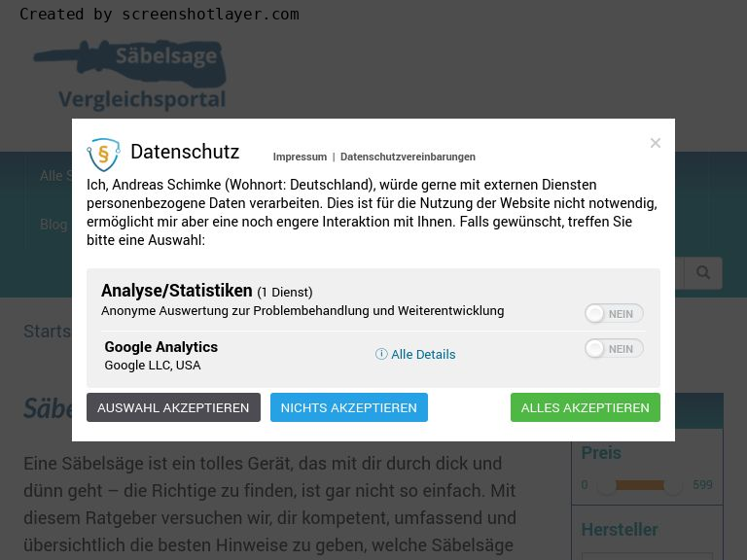Click the Preis slider left handle

click(x=607, y=485)
